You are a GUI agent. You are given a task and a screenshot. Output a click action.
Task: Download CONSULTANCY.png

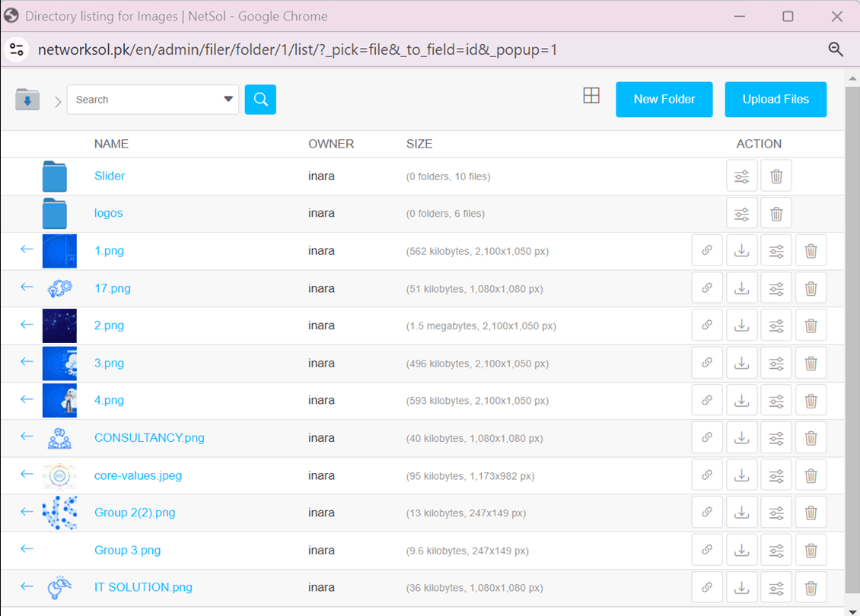coord(741,438)
